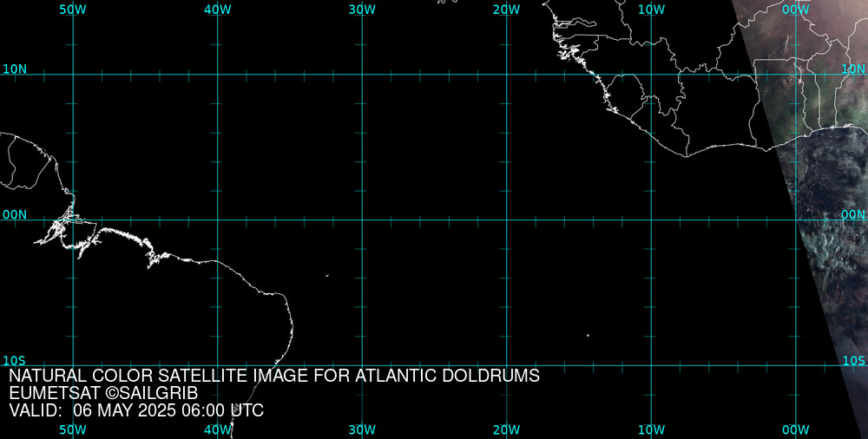868x439 pixels.
Task: Click the 10S latitude label on the right side
Action: point(853,361)
